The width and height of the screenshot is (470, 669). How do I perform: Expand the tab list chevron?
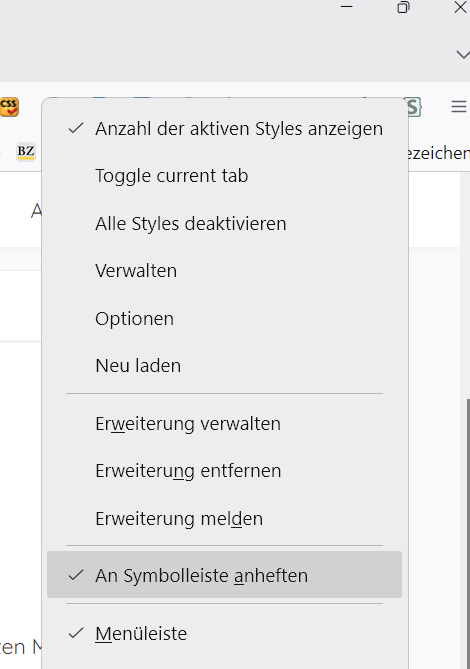(x=462, y=54)
